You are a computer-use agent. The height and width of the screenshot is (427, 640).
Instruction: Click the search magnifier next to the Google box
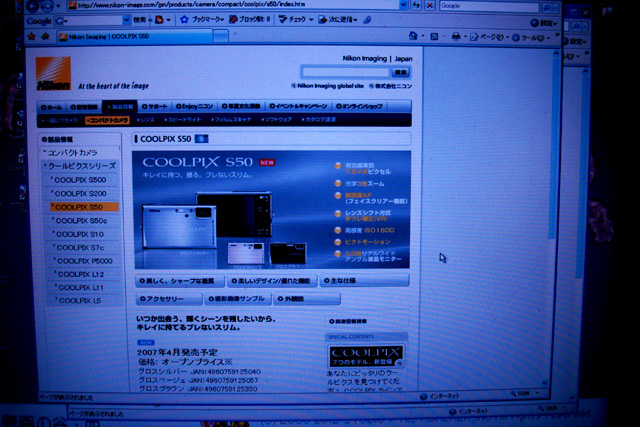(546, 7)
